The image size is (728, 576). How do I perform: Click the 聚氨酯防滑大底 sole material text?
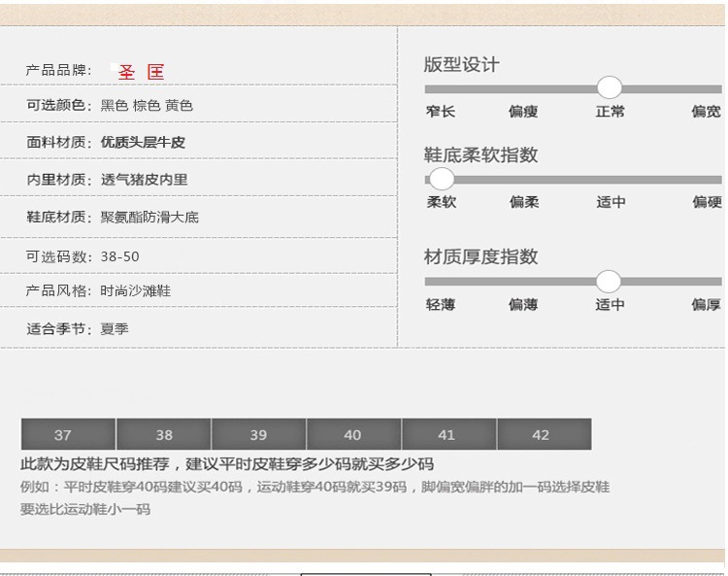[149, 217]
